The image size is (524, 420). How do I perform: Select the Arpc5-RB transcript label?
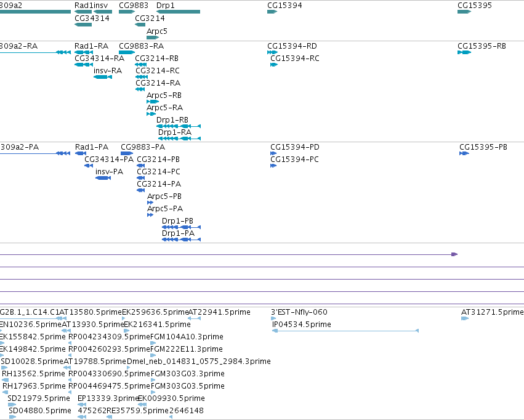[164, 95]
